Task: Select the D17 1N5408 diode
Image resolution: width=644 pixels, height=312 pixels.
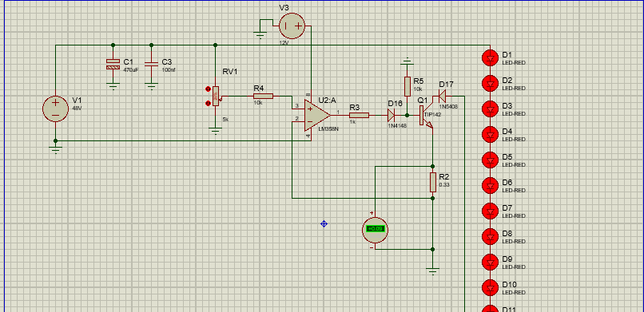Action: point(442,97)
